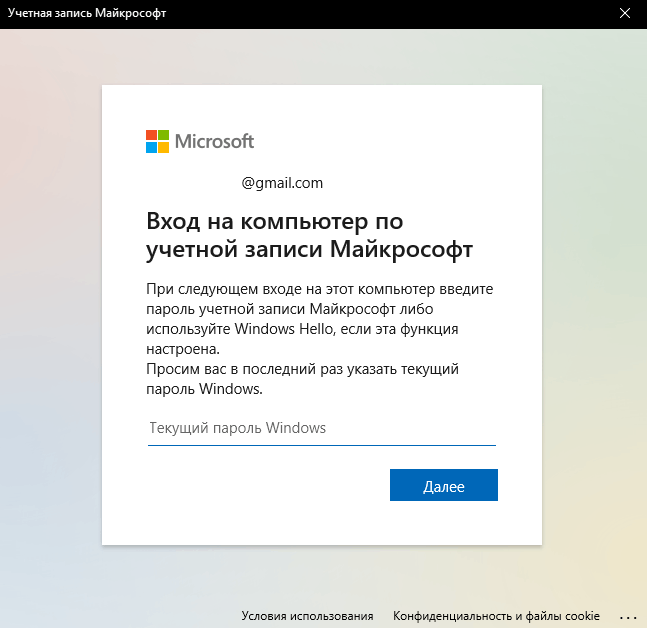Screen dimensions: 647x628
Task: Click the green square of Microsoft logo
Action: tap(163, 135)
